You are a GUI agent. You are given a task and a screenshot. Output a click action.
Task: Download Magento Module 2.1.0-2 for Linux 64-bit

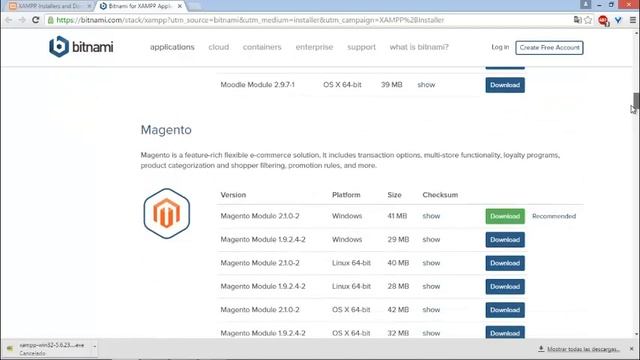[x=505, y=263]
